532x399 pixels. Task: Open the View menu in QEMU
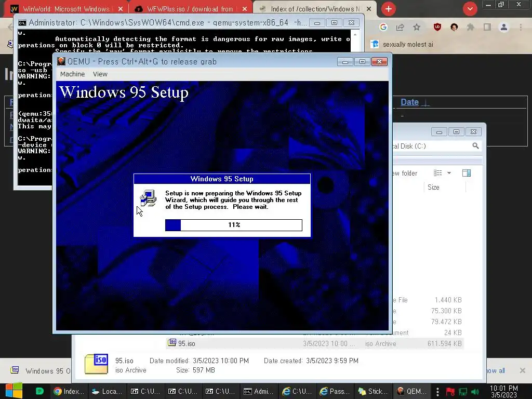pos(100,74)
